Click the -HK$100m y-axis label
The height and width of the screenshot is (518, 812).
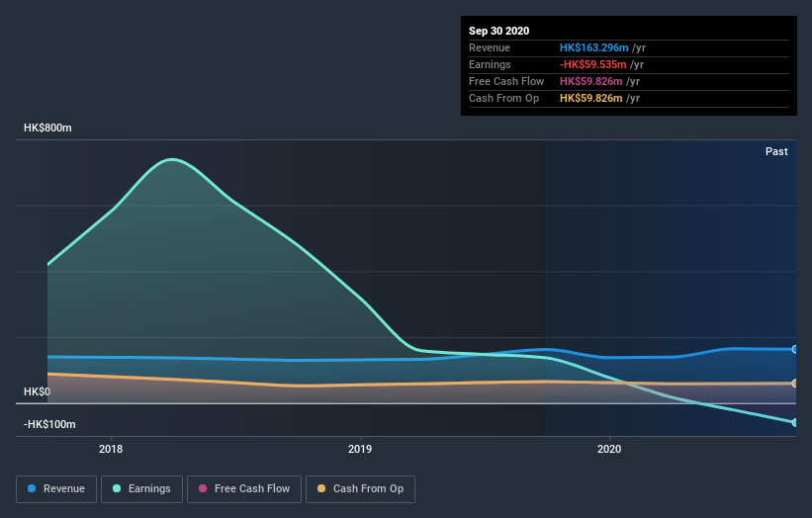[x=49, y=424]
